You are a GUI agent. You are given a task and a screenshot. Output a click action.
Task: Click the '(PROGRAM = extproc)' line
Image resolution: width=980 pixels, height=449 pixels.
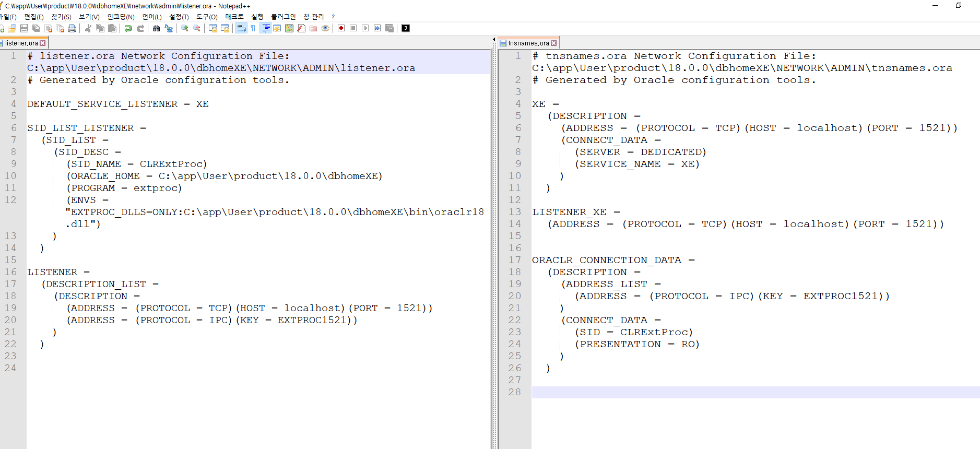pos(124,188)
